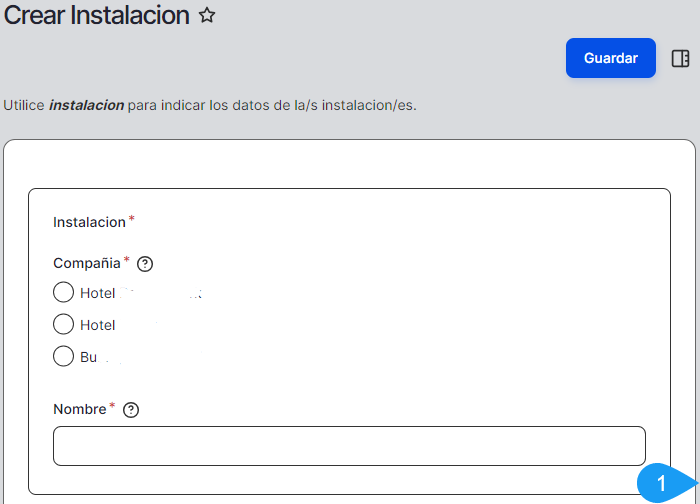This screenshot has width=700, height=504.
Task: Click the Instalacion section heading
Action: [x=89, y=222]
